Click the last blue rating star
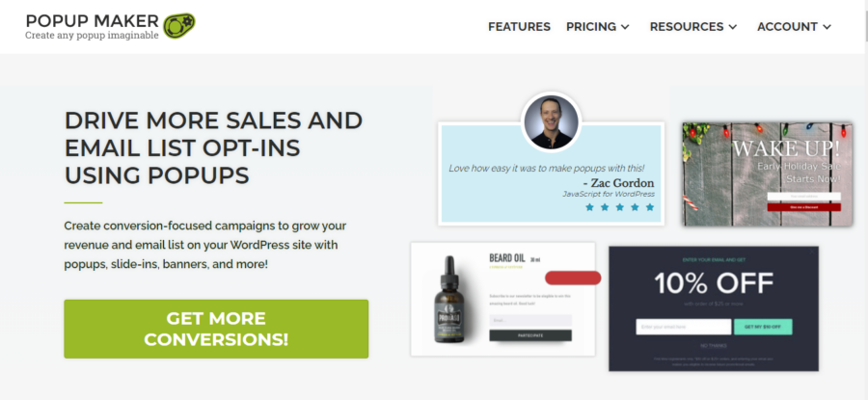This screenshot has height=400, width=868. tap(649, 207)
